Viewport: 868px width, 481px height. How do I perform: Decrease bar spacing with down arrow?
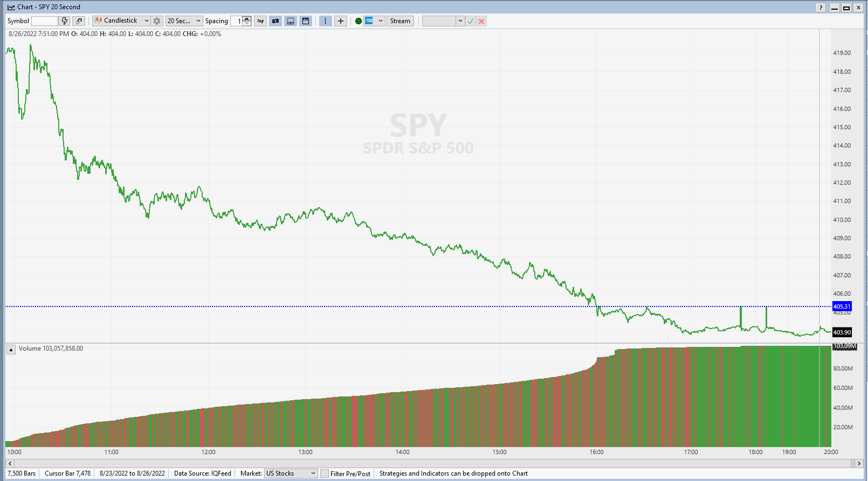[x=247, y=24]
